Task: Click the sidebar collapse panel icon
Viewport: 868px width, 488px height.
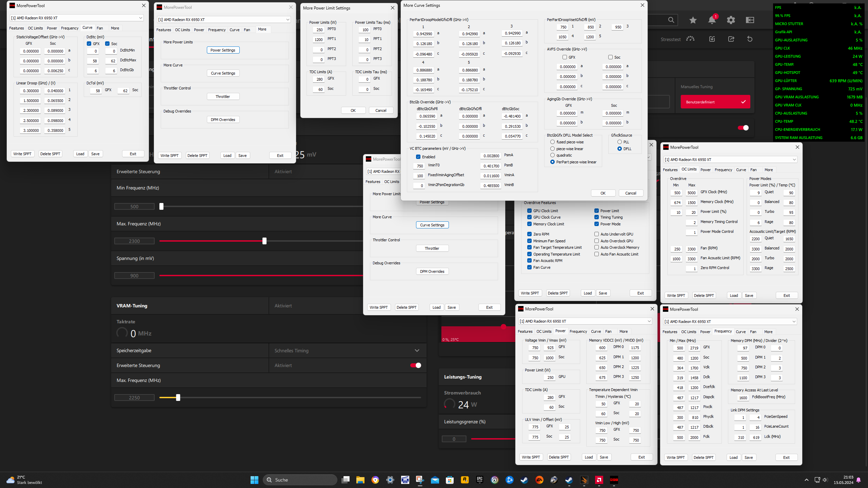Action: pyautogui.click(x=750, y=20)
